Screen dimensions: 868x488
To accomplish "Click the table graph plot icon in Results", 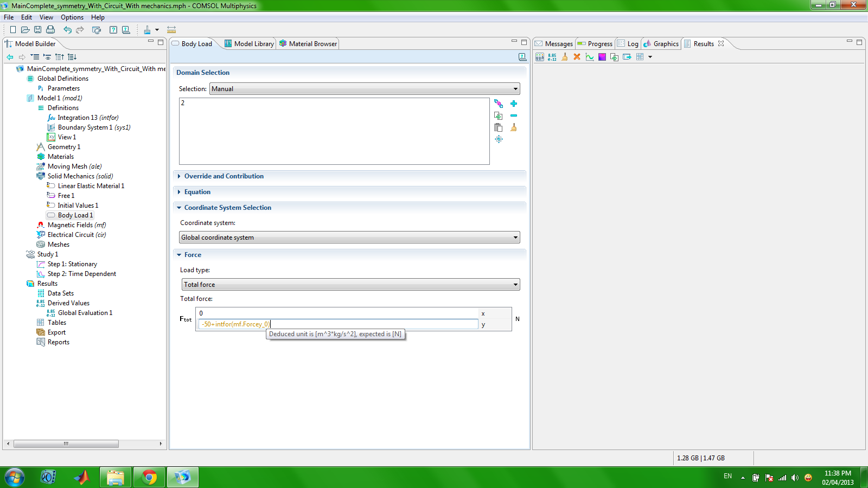I will 590,57.
